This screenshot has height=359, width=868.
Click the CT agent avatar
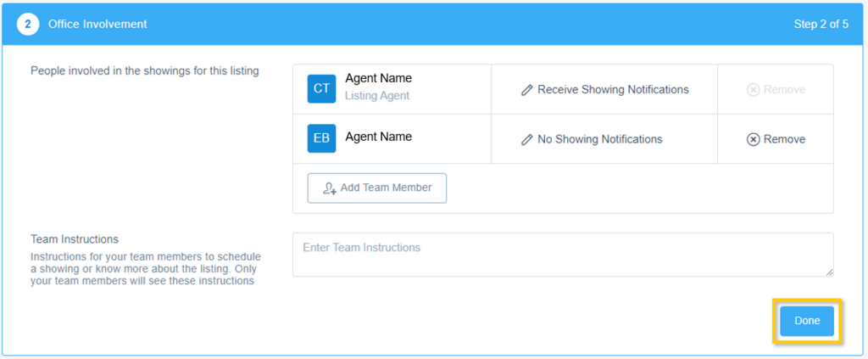(x=322, y=89)
